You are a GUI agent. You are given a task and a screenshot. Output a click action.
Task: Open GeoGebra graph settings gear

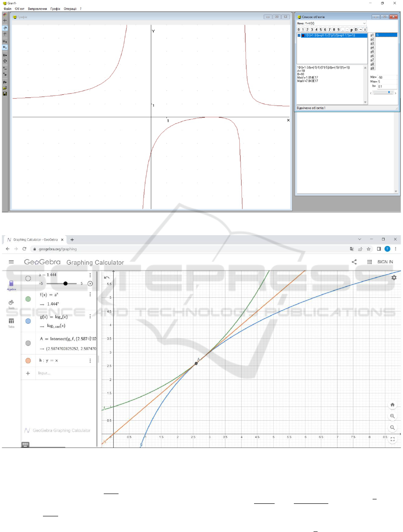coord(394,278)
